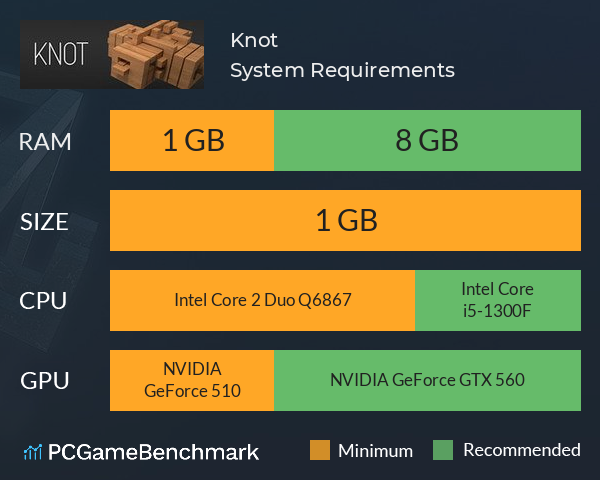The width and height of the screenshot is (600, 480).
Task: Click the orange Minimum legend swatch
Action: [x=320, y=450]
